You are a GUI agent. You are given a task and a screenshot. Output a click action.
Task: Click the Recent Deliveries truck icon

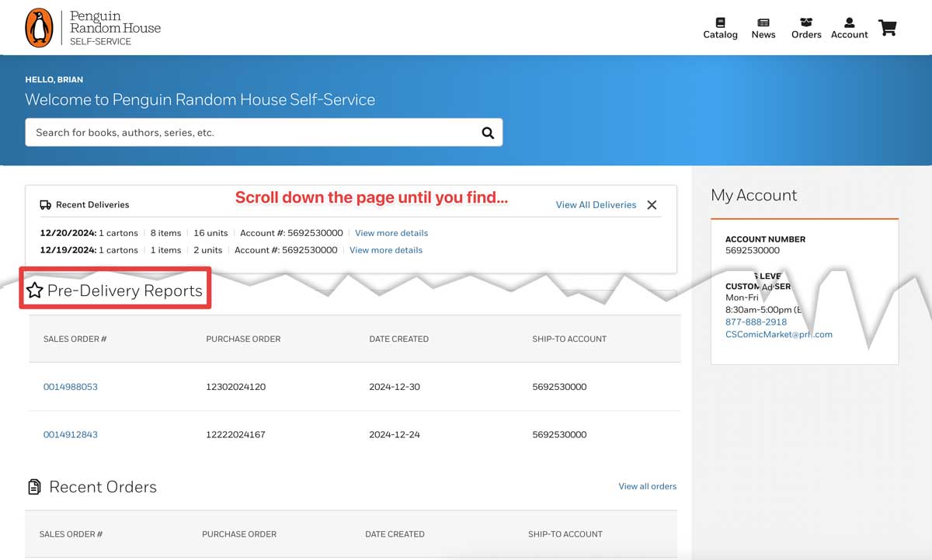(x=45, y=205)
